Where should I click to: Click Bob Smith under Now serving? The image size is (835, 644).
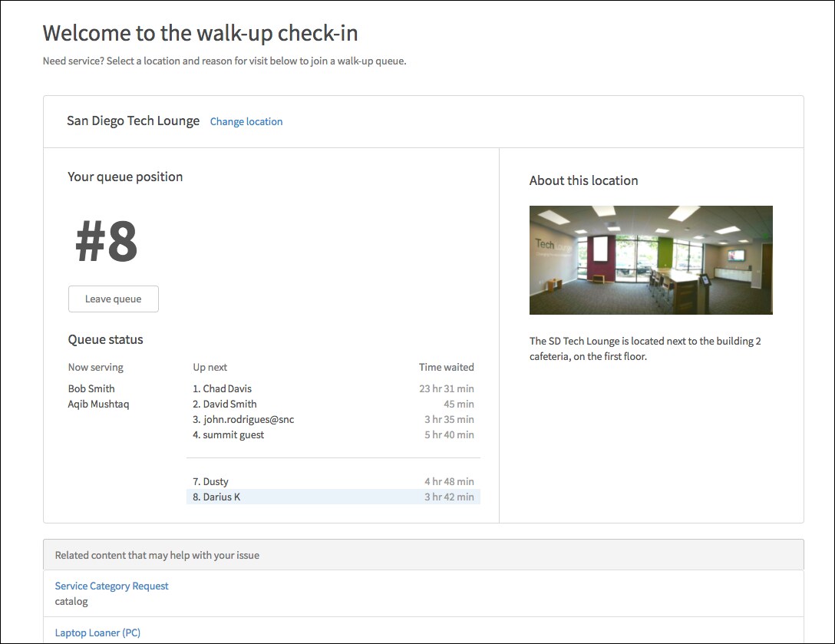coord(91,389)
